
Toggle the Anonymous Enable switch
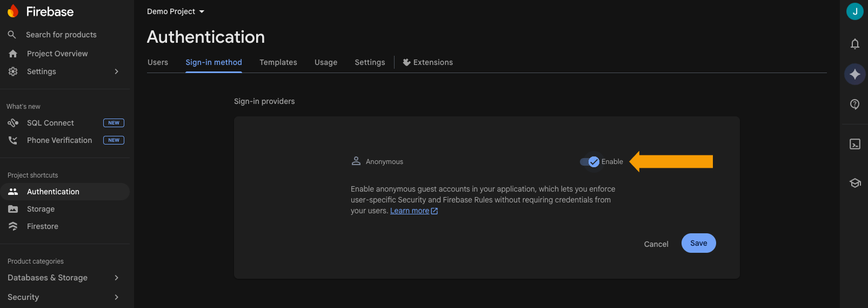click(590, 162)
